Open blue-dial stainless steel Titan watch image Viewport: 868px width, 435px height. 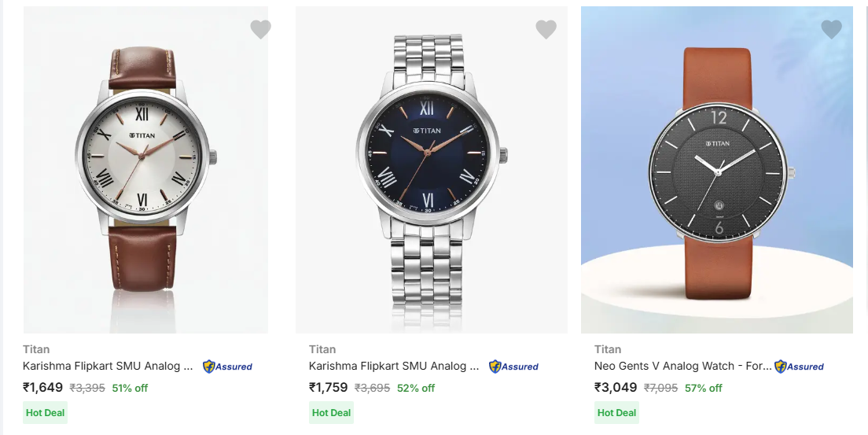pos(431,169)
